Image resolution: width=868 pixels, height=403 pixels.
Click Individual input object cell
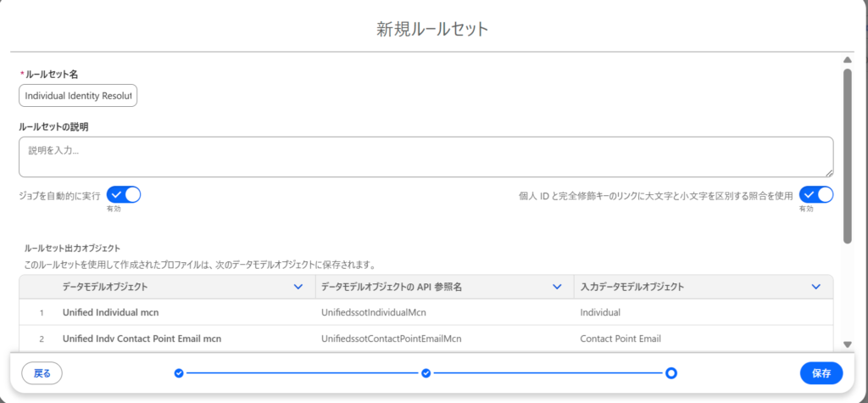(600, 312)
